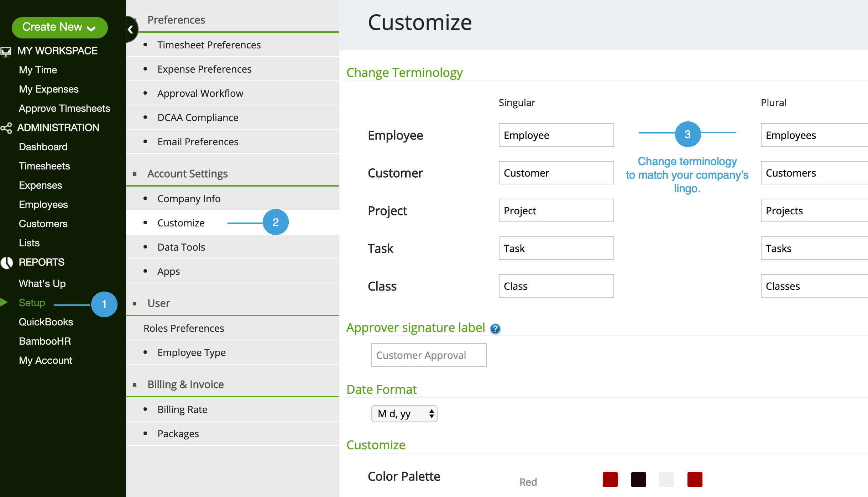Go to Approve Timesheets page

(x=64, y=108)
